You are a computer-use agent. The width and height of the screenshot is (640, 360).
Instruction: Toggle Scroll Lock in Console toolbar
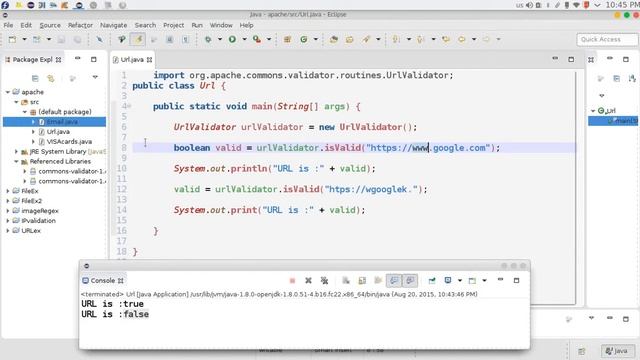362,281
